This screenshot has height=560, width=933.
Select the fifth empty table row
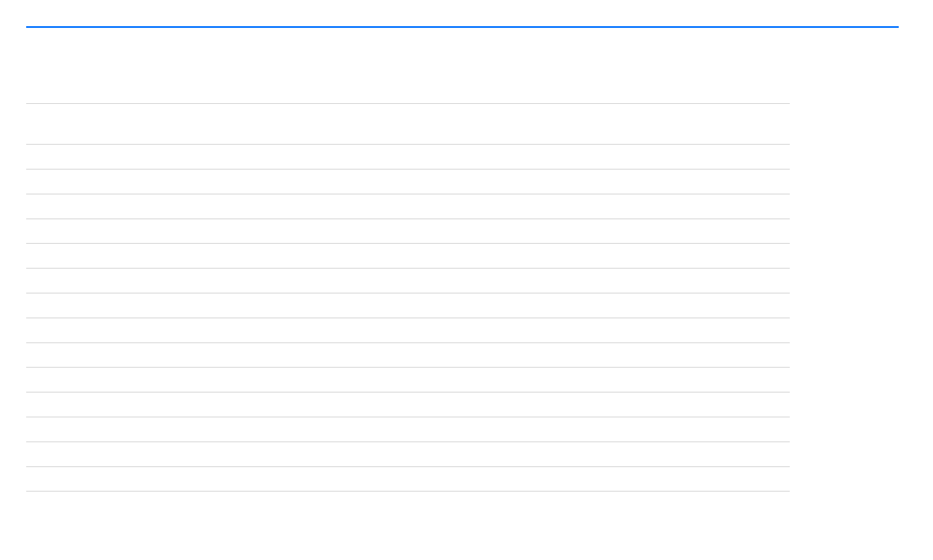click(x=408, y=256)
